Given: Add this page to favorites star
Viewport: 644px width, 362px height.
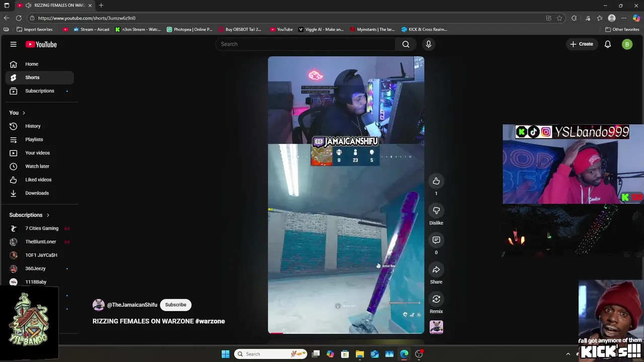Looking at the screenshot, I should pyautogui.click(x=559, y=18).
